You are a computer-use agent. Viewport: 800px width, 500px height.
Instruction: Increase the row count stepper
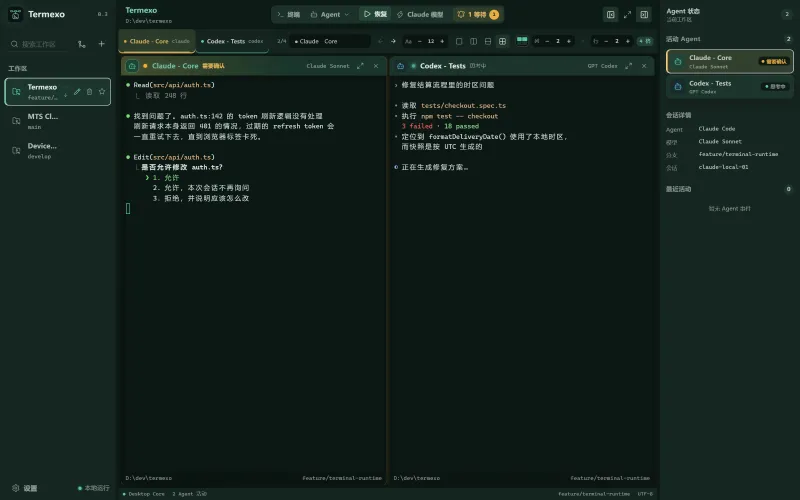point(628,41)
